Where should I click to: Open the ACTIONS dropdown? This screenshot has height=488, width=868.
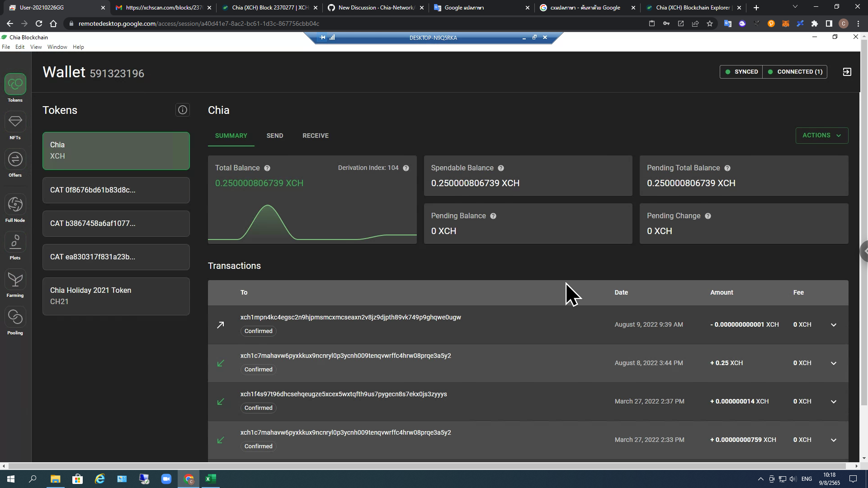point(821,136)
